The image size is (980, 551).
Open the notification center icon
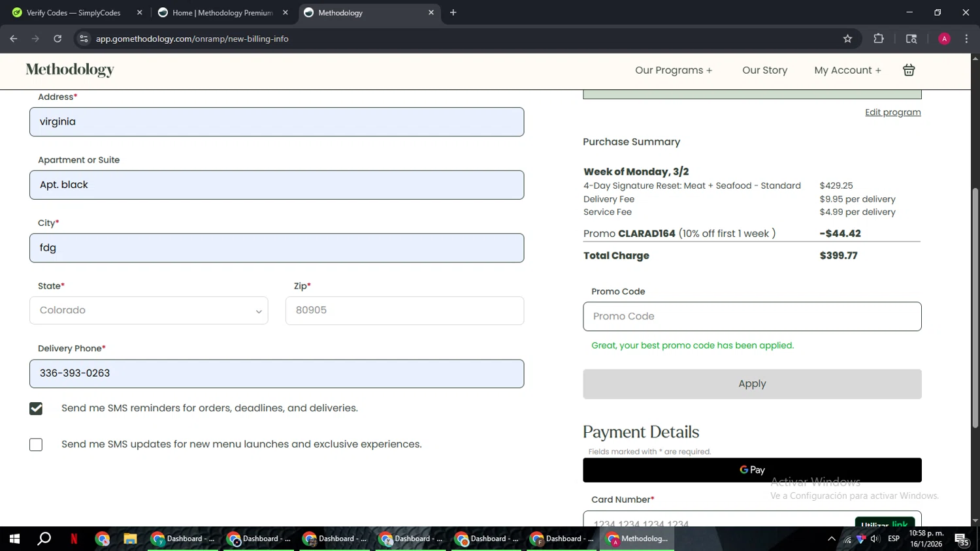coord(962,539)
